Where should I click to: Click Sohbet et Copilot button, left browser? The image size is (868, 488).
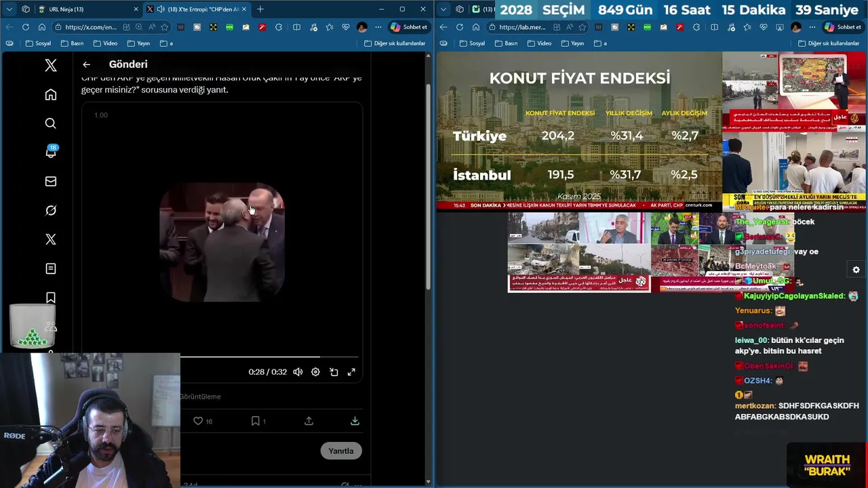[x=409, y=27]
